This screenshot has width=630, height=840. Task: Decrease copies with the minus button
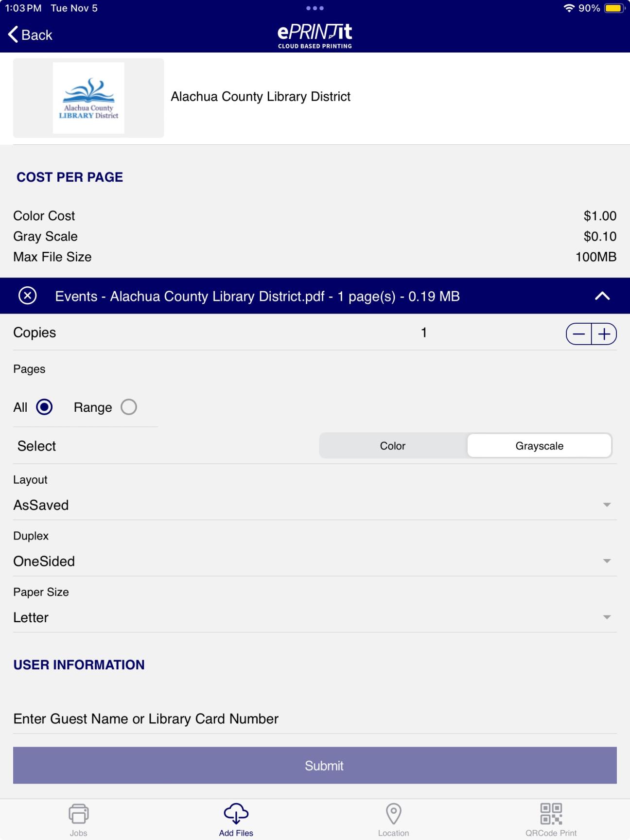(579, 334)
